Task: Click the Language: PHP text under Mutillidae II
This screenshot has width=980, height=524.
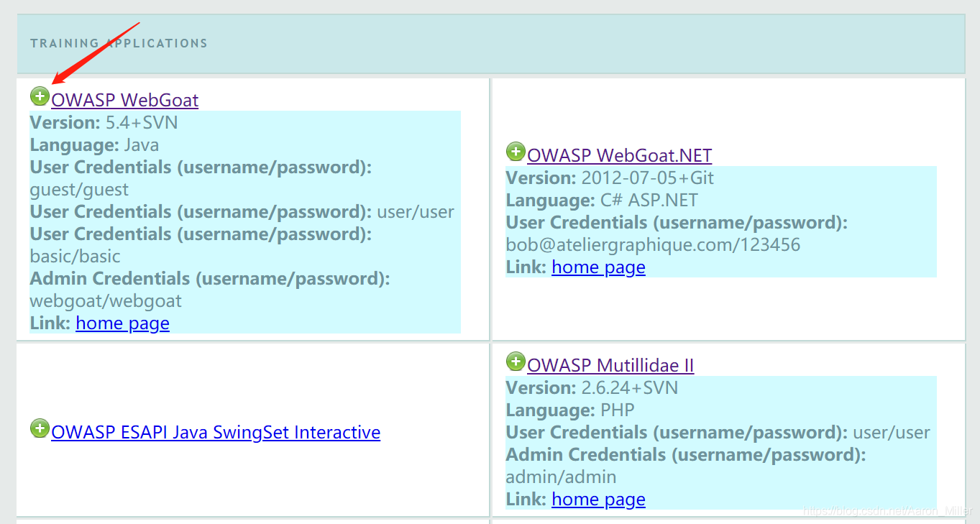Action: [x=570, y=410]
